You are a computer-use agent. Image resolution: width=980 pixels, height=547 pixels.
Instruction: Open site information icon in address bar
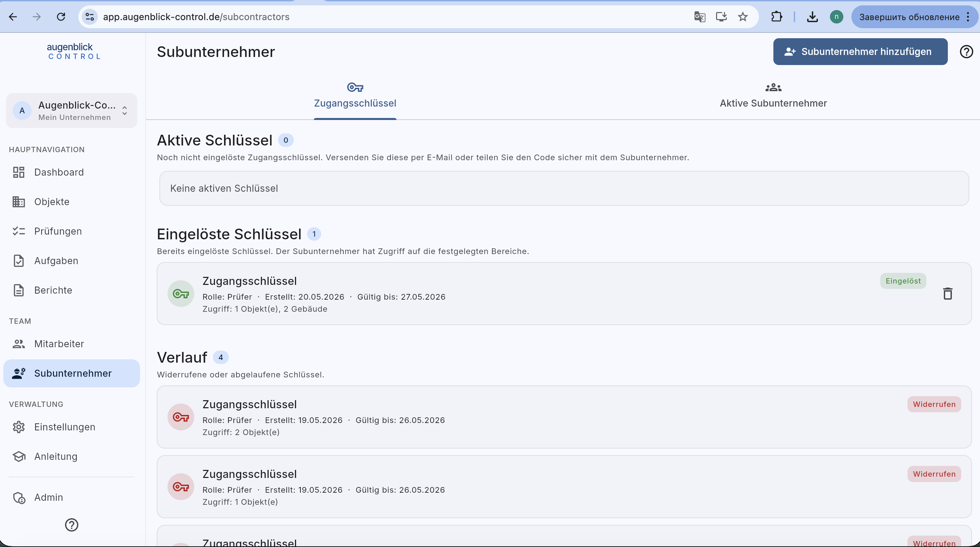(x=90, y=17)
